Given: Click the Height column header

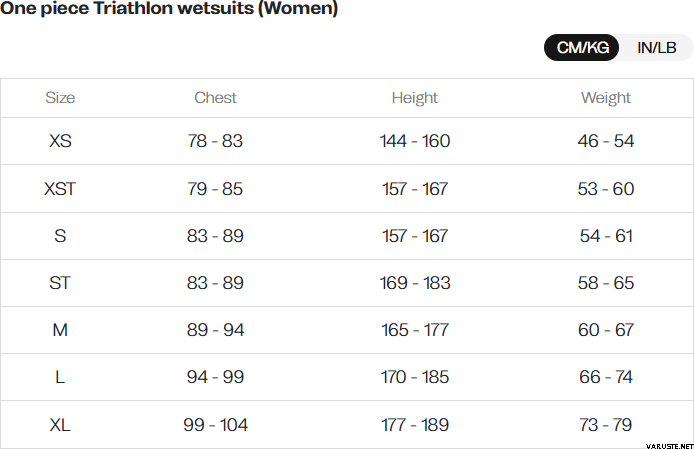Looking at the screenshot, I should pos(415,98).
